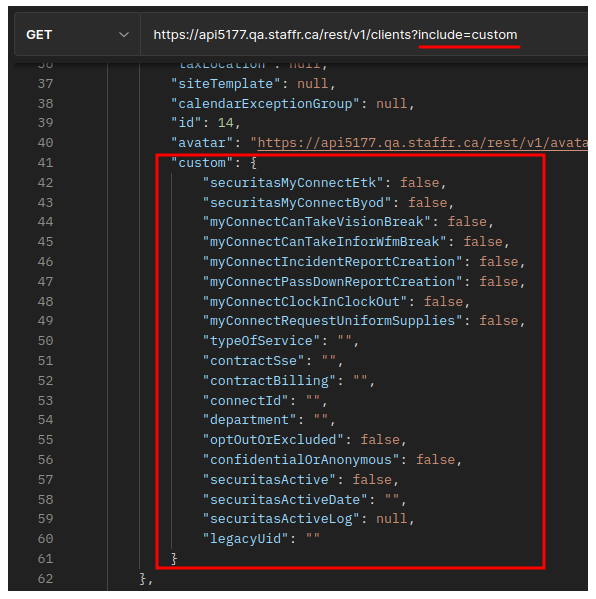Viewport: 596px width, 599px height.
Task: Select "calendarExceptionGroup" key
Action: [x=266, y=104]
